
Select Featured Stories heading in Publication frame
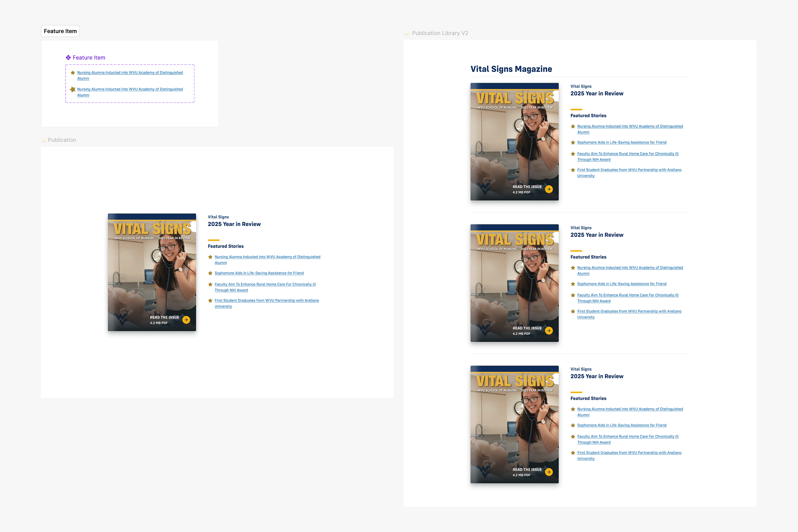click(226, 246)
